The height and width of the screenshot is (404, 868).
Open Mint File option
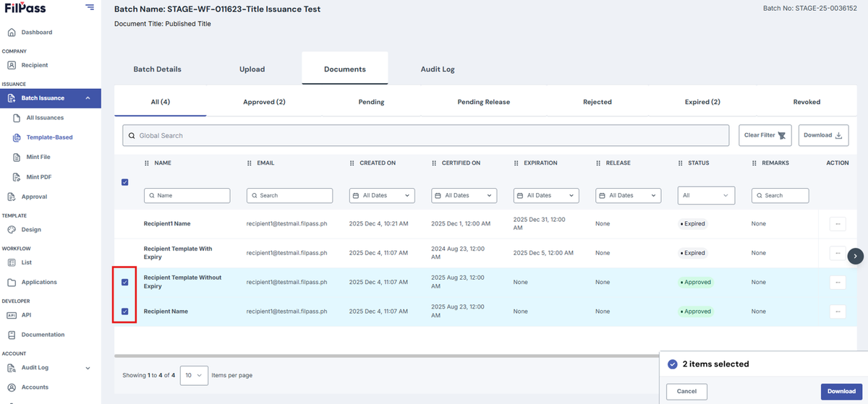tap(38, 157)
